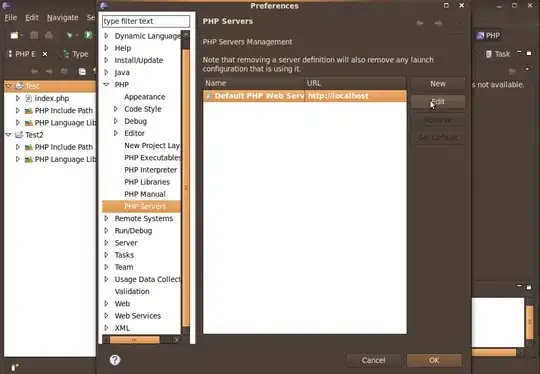The image size is (540, 374).
Task: Click OK to confirm preferences
Action: coord(434,360)
